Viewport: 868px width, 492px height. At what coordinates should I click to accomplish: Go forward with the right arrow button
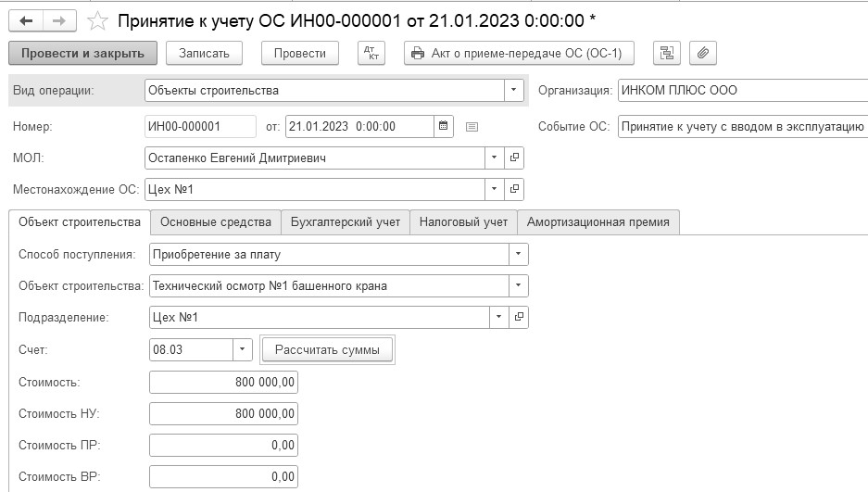pos(58,21)
